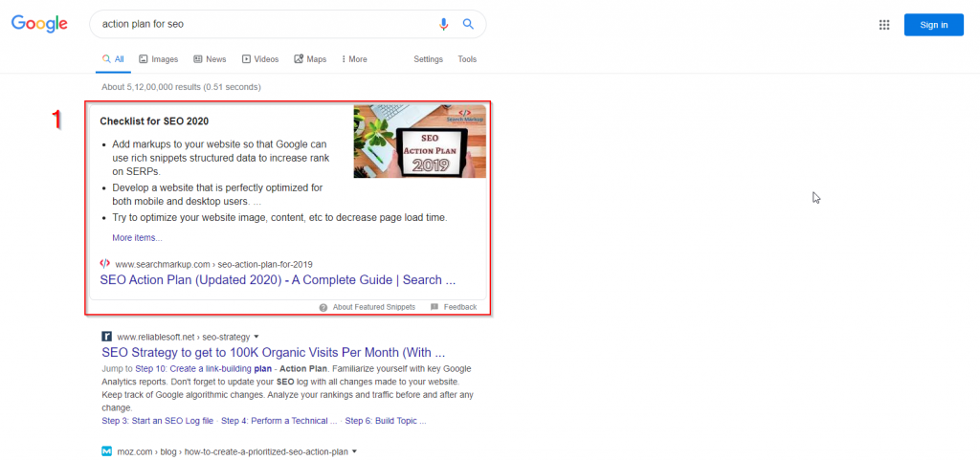The image size is (980, 461).
Task: Open SEO Action Plan (Updated 2020) result
Action: (x=278, y=280)
